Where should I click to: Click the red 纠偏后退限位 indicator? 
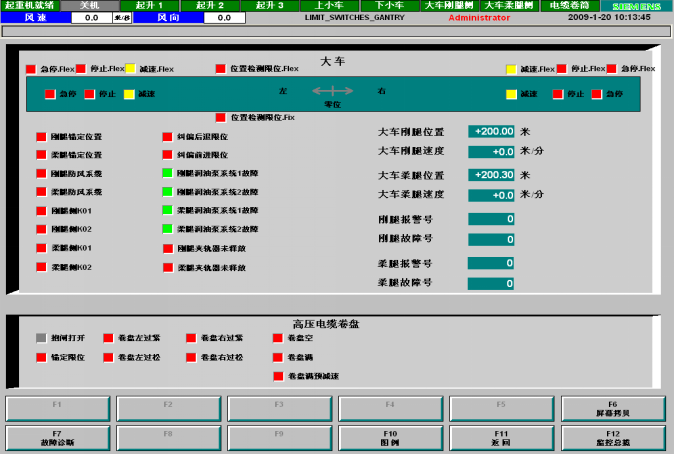coord(167,136)
